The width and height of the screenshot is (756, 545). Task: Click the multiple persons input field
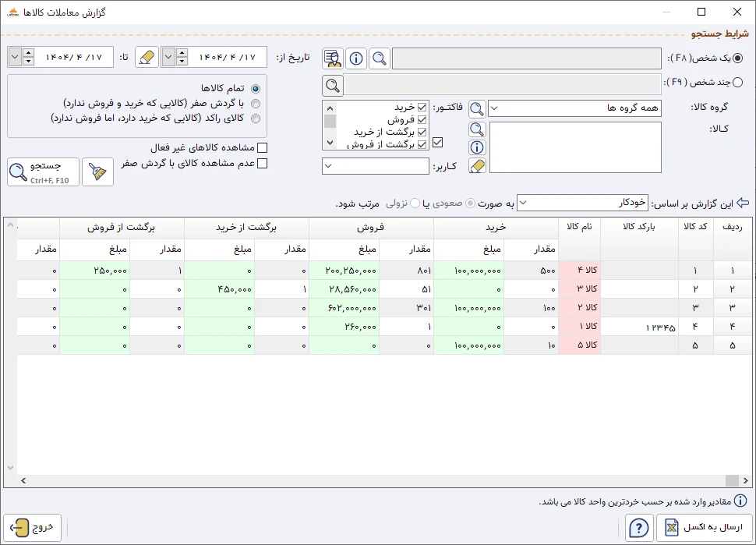(x=501, y=85)
